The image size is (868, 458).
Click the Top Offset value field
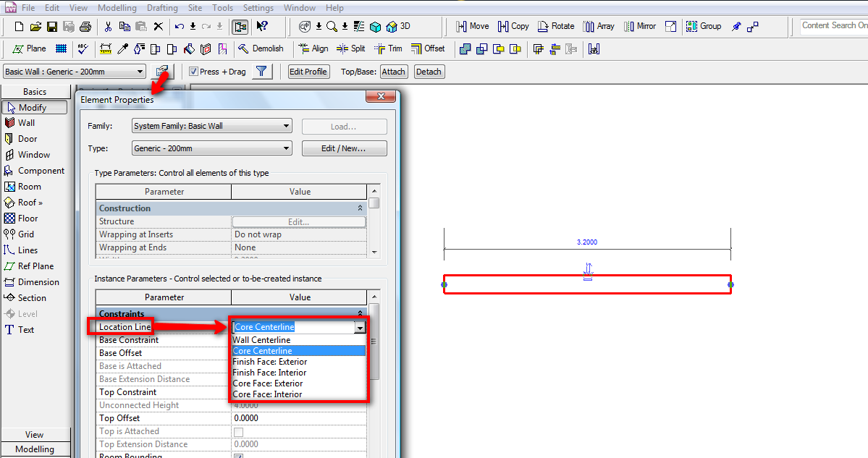click(x=299, y=418)
